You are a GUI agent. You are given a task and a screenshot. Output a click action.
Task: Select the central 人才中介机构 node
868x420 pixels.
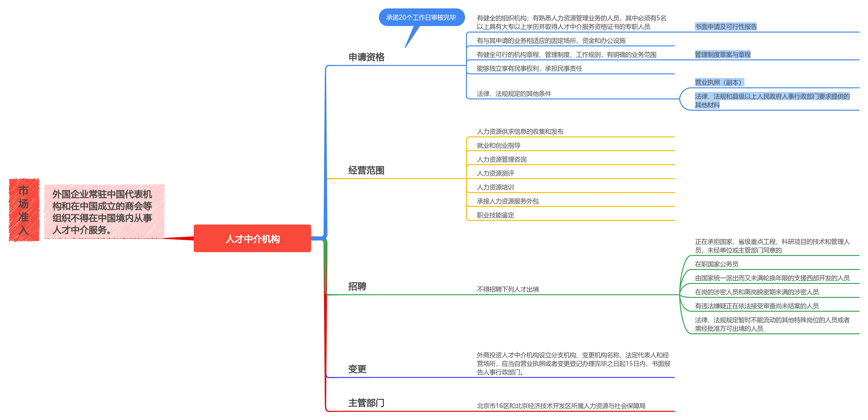252,239
